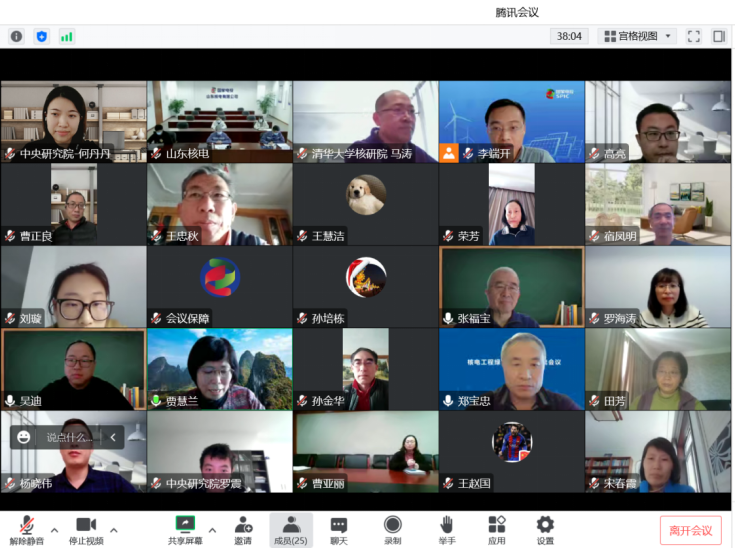
Task: Open the blue security shield icon
Action: (41, 36)
